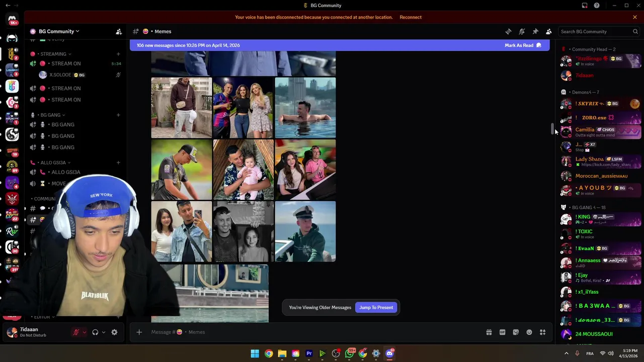The width and height of the screenshot is (644, 362).
Task: Open photo of man in swimming pool
Action: pyautogui.click(x=305, y=108)
